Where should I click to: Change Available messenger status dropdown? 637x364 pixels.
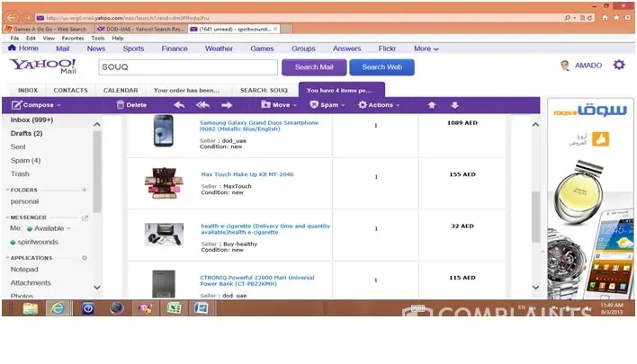[68, 228]
